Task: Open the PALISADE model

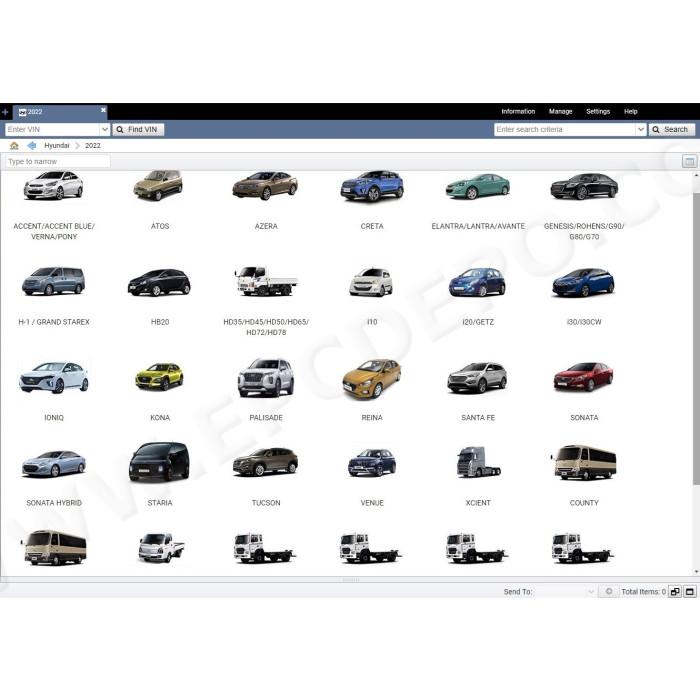Action: [x=266, y=392]
